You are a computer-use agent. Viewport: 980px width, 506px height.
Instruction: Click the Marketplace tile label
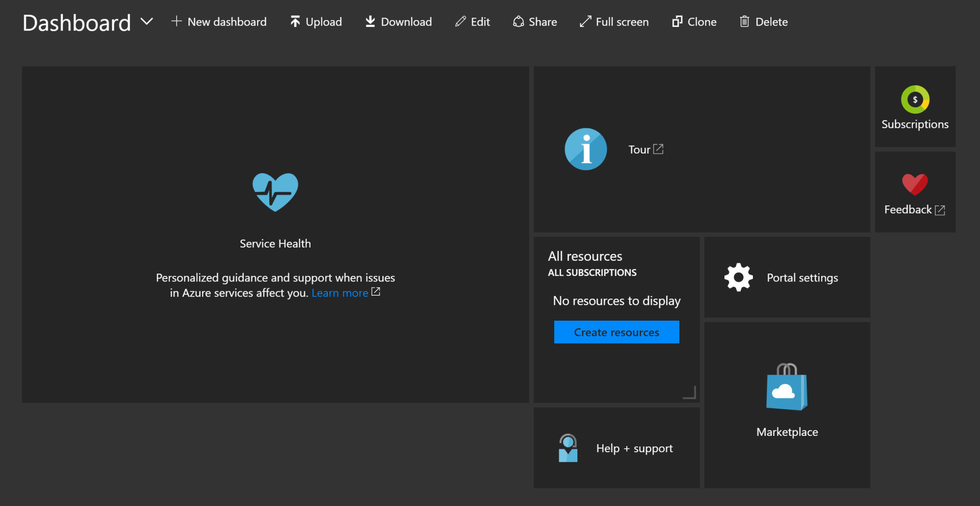point(787,432)
